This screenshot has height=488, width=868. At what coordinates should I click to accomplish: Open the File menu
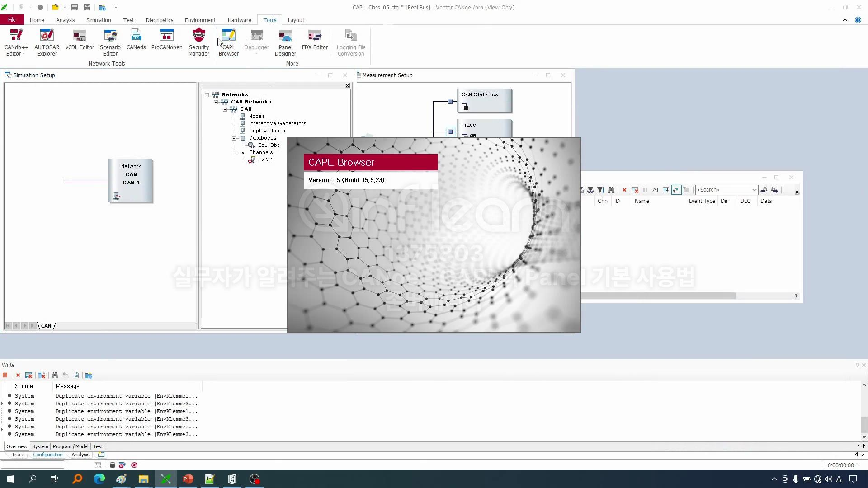(12, 20)
